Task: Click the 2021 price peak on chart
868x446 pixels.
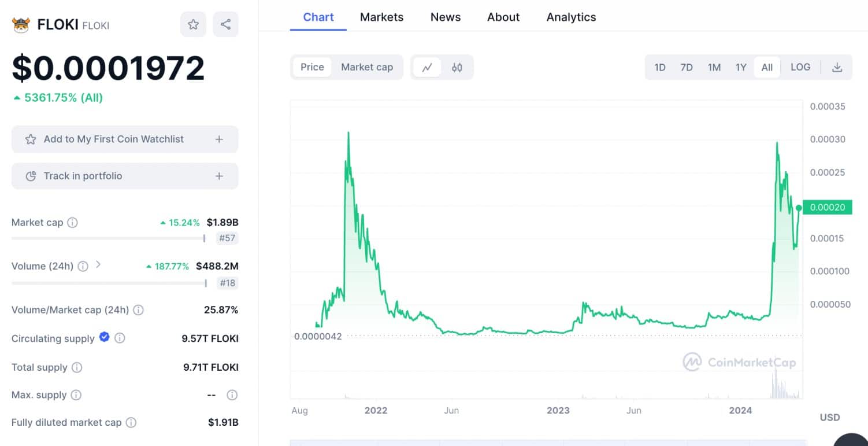Action: pos(348,134)
